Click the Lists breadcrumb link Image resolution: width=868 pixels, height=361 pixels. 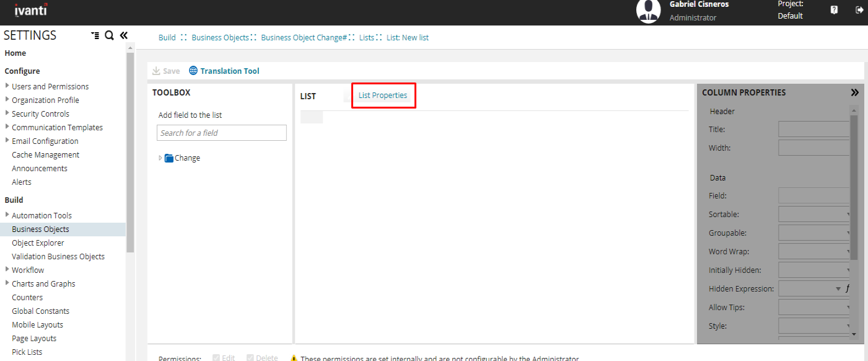[x=367, y=38]
